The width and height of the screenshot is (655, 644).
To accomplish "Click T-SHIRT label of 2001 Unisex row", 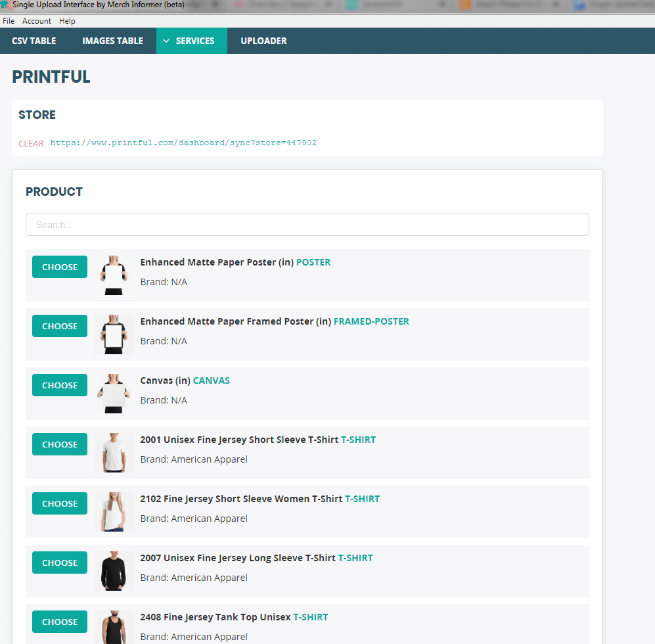I will 359,440.
